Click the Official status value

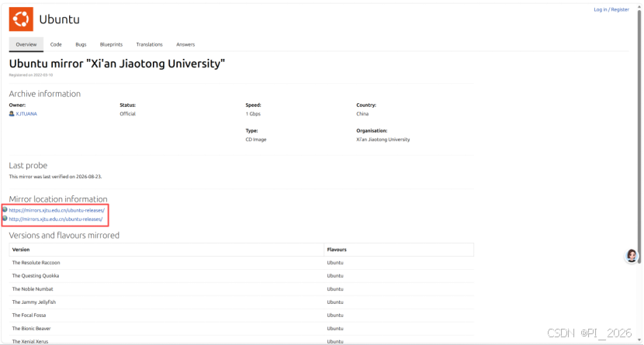pos(128,114)
